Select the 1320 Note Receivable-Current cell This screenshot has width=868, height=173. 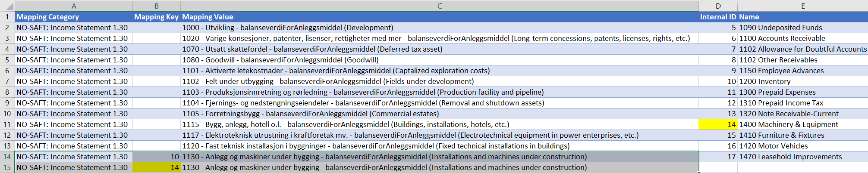tap(803, 114)
